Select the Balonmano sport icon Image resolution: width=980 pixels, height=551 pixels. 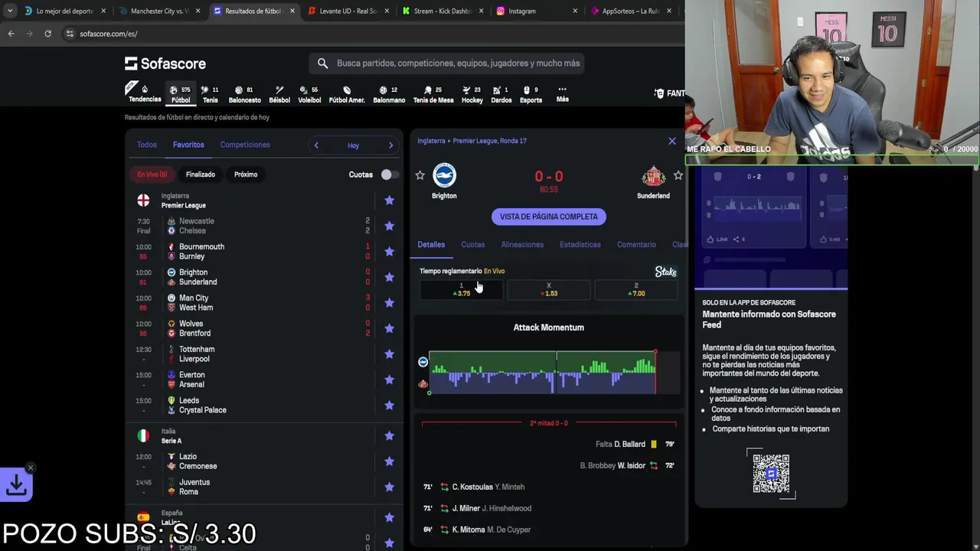[389, 93]
